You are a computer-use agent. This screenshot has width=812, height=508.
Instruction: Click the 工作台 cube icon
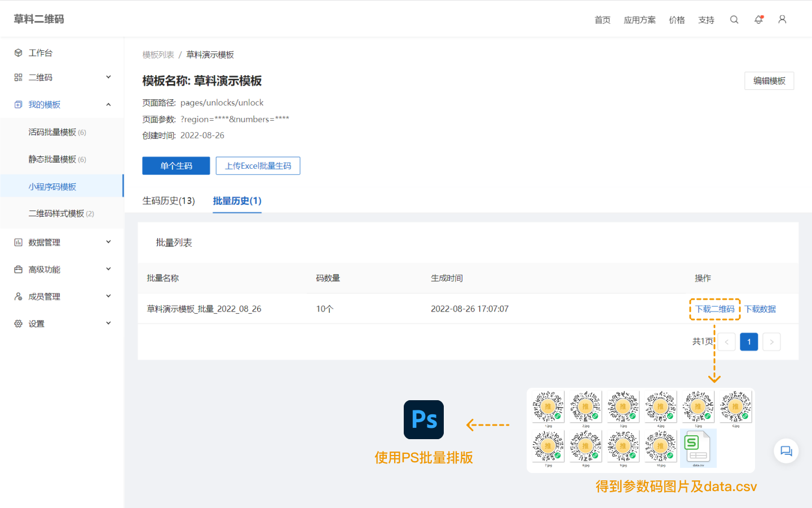click(x=18, y=52)
